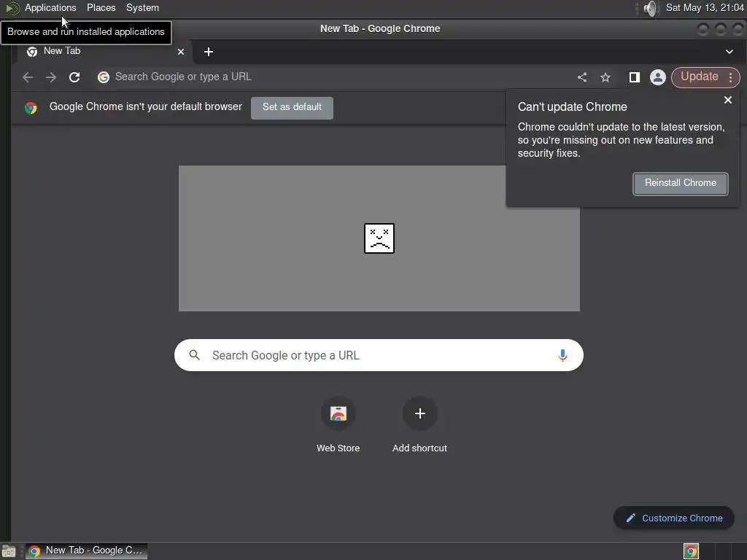Add a new shortcut tile
Screen dimensions: 747x560
point(419,424)
